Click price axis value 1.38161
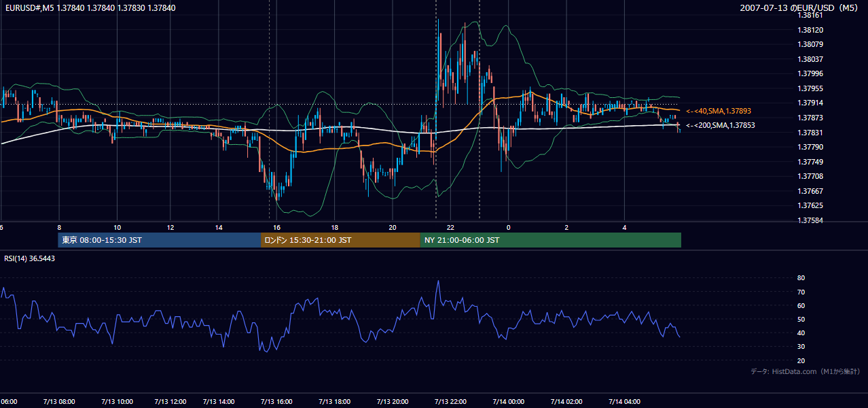The height and width of the screenshot is (408, 868). pyautogui.click(x=810, y=15)
